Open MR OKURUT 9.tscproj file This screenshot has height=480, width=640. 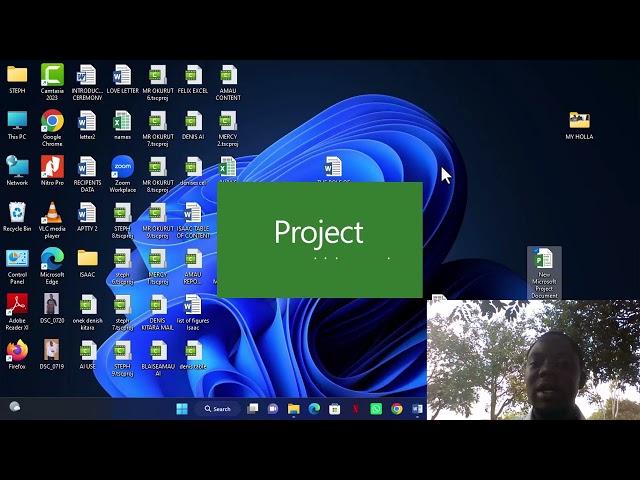158,220
